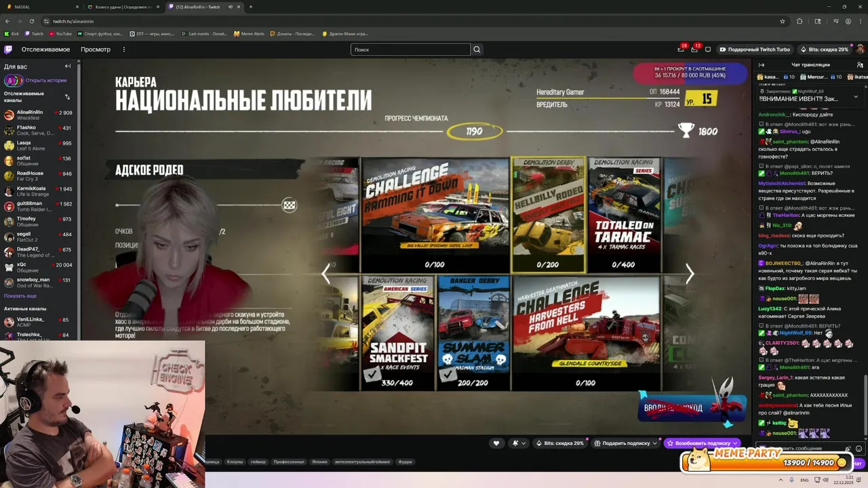
Task: Click Bits: скидка 29% below the player
Action: coord(560,443)
